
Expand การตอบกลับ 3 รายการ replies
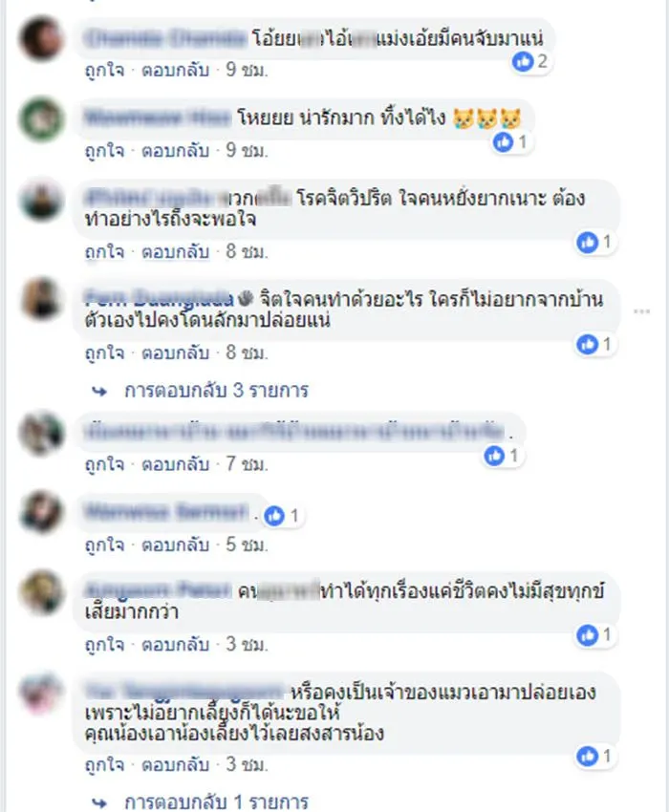pos(216,391)
